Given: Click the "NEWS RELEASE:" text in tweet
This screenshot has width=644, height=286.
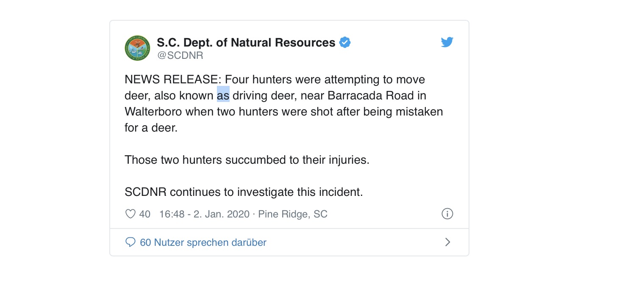Looking at the screenshot, I should tap(173, 80).
